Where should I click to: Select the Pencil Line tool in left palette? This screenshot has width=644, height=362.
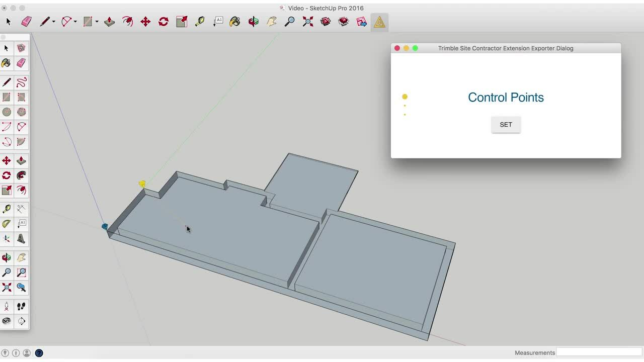(7, 82)
